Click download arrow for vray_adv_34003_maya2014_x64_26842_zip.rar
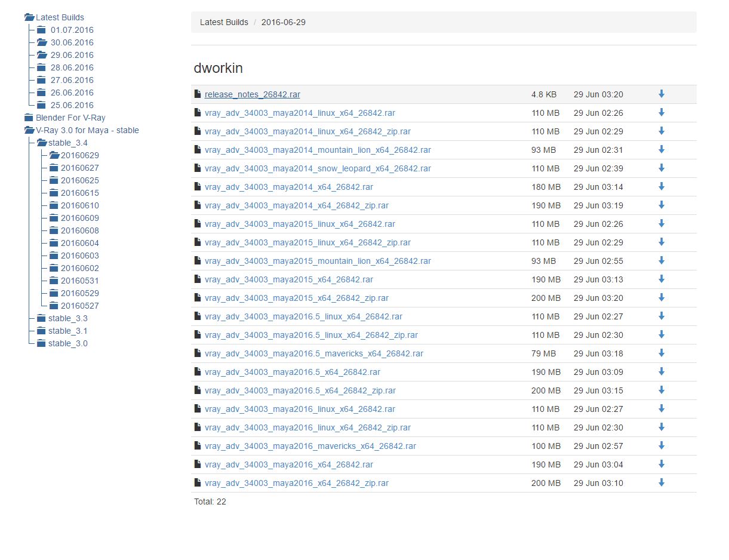This screenshot has height=560, width=729. [662, 205]
